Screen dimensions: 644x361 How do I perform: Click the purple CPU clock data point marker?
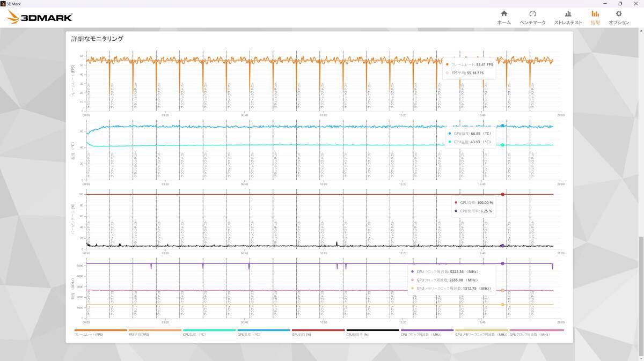(502, 263)
